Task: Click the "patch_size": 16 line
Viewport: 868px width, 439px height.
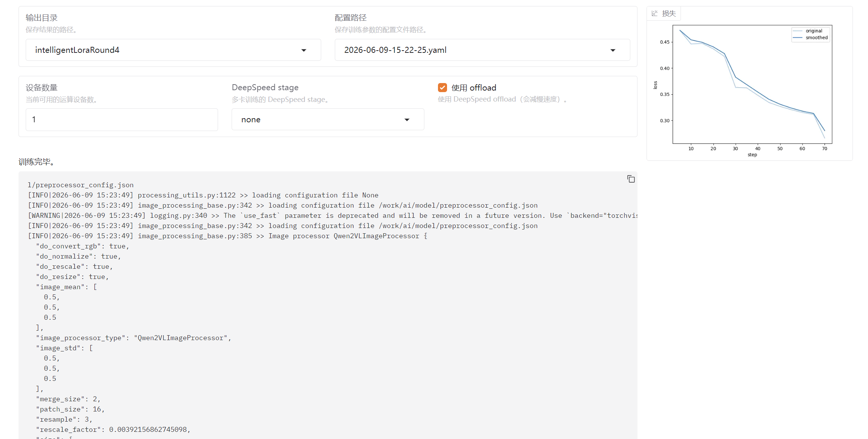Action: click(x=70, y=409)
